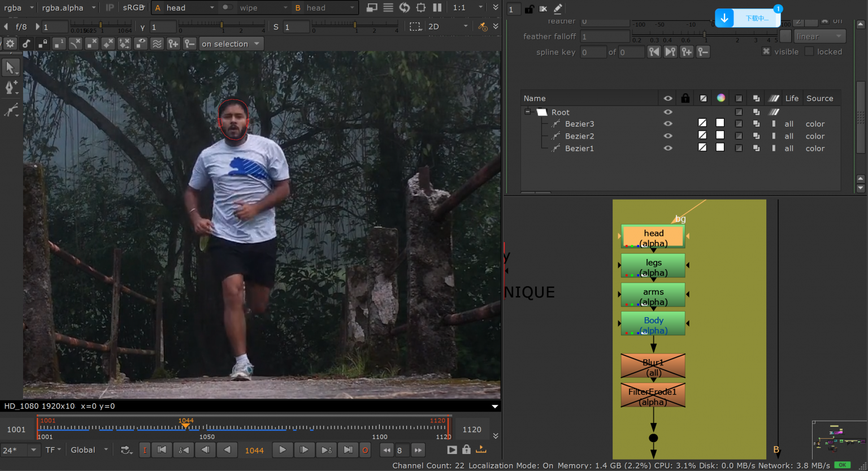The height and width of the screenshot is (471, 868).
Task: Select the Blur1 node in the node graph
Action: click(653, 366)
